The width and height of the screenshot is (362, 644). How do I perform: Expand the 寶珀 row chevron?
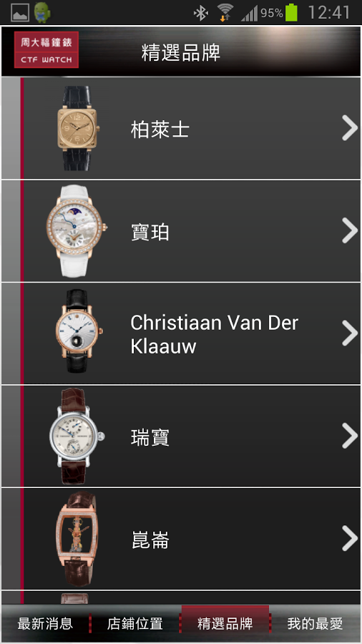pyautogui.click(x=350, y=231)
